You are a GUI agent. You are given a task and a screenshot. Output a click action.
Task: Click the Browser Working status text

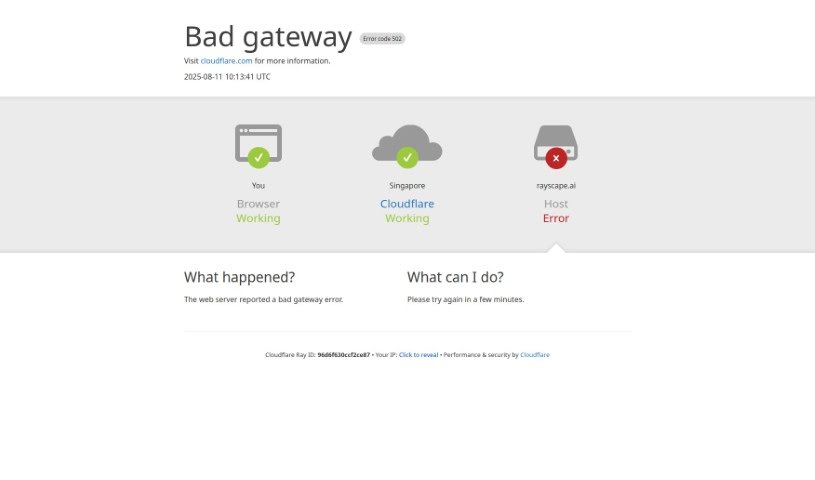[258, 211]
